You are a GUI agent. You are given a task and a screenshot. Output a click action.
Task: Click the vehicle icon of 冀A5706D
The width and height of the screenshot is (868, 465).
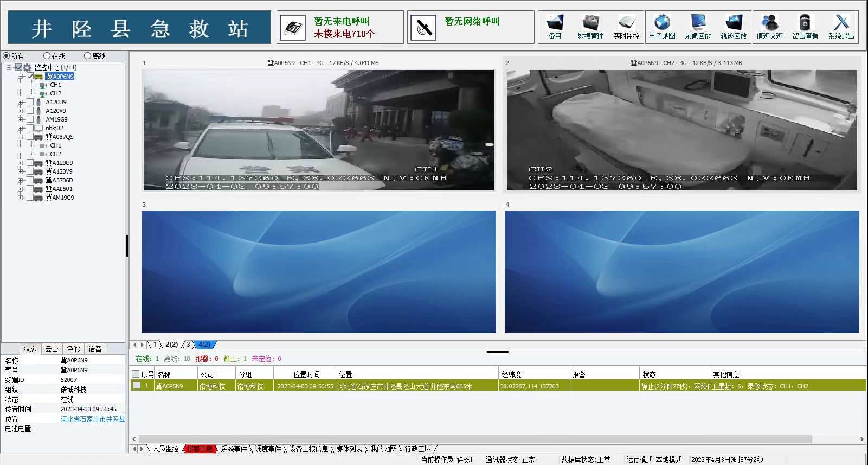(x=38, y=181)
